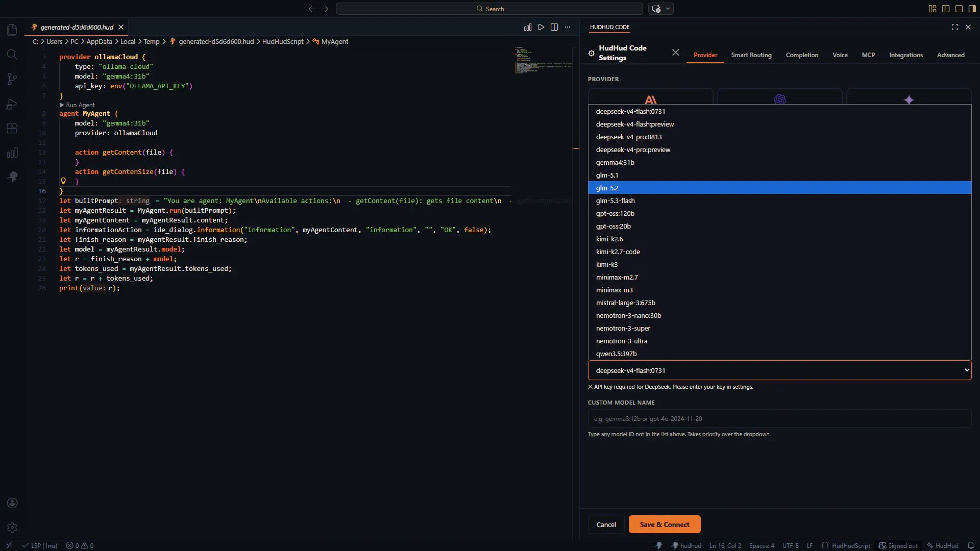Open the Run and Debug view

(12, 104)
